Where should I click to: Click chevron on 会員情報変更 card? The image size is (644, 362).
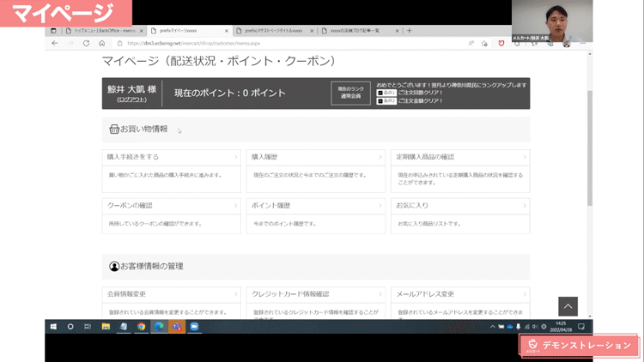236,294
